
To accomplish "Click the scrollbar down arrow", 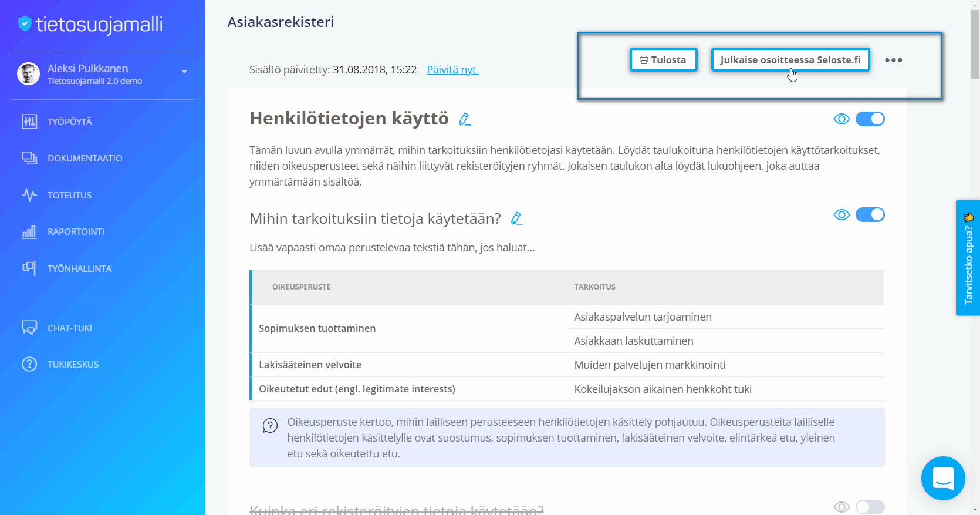I will click(975, 510).
